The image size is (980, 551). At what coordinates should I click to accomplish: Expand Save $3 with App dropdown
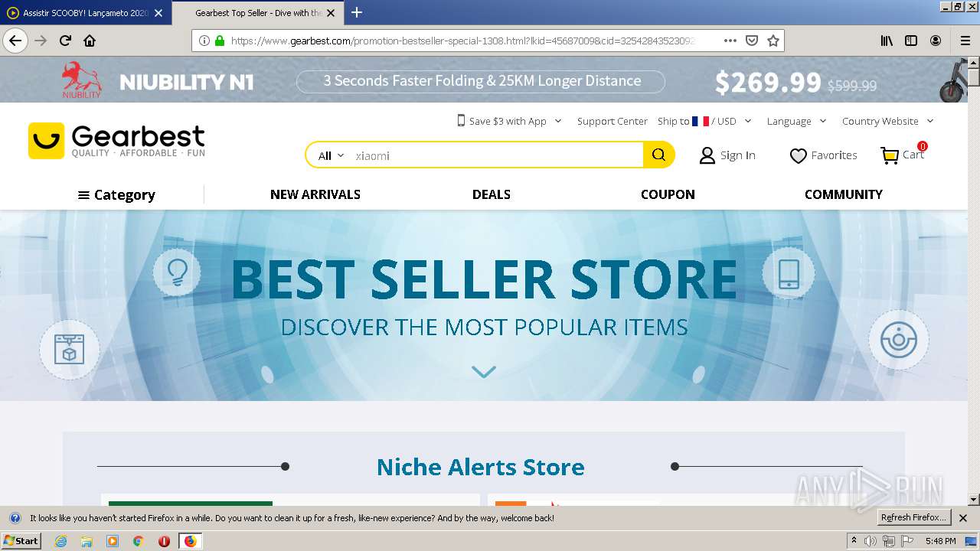(509, 121)
